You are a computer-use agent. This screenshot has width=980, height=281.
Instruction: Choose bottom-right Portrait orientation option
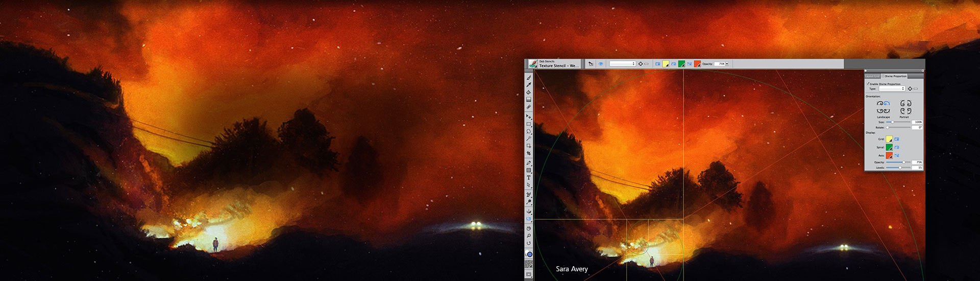coord(909,111)
